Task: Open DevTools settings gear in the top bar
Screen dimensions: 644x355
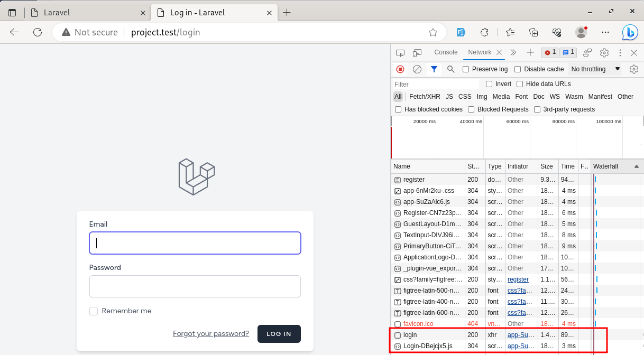Action: pyautogui.click(x=604, y=52)
